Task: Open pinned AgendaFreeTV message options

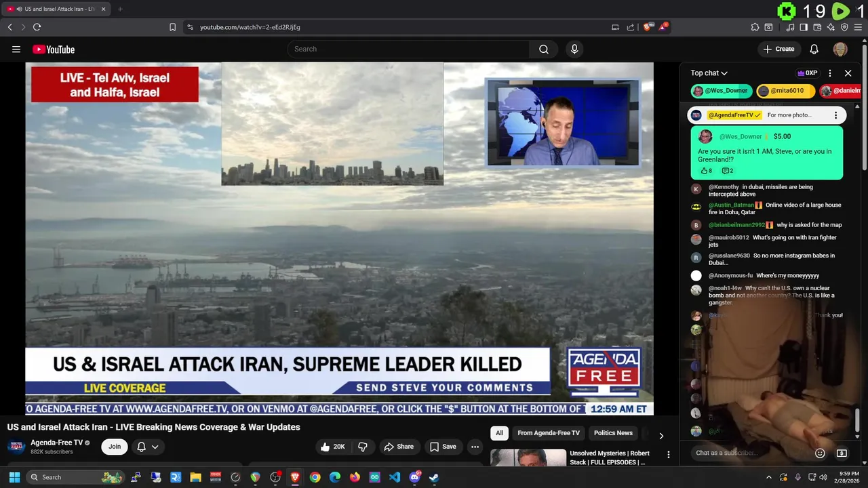Action: (835, 115)
